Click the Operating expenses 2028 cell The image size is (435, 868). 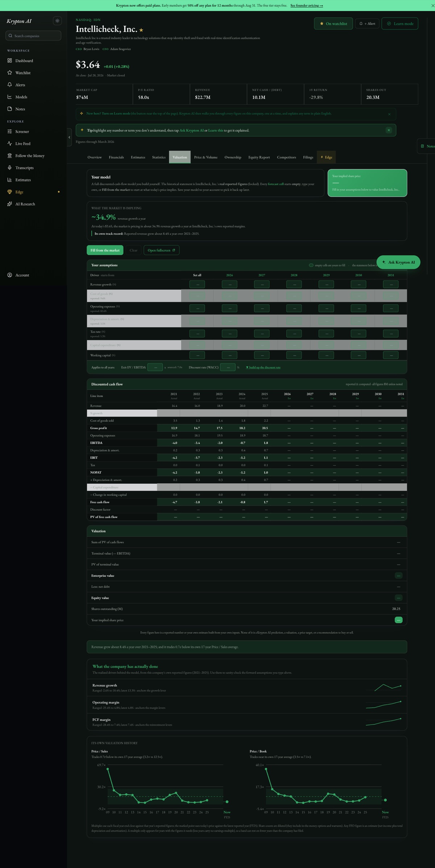[294, 308]
